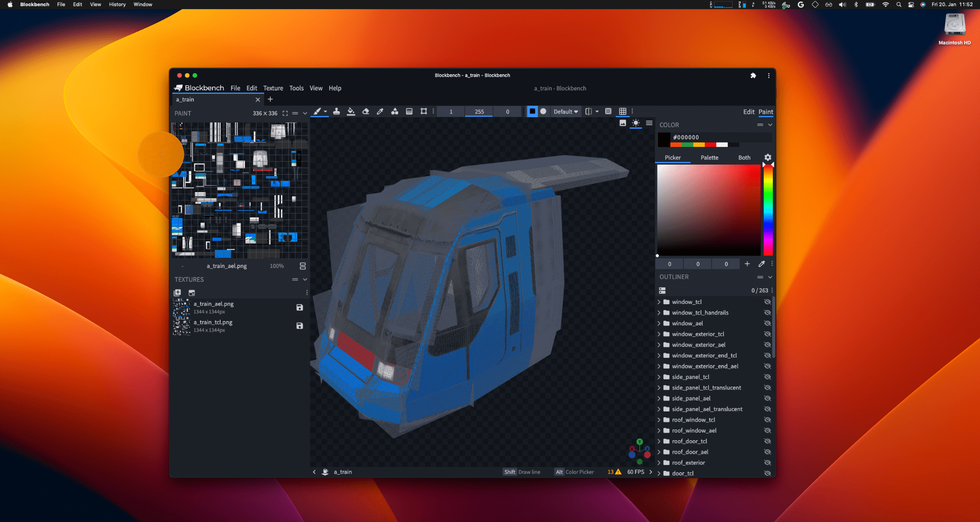Click the paint mode grid view icon
Image resolution: width=980 pixels, height=522 pixels.
point(623,111)
